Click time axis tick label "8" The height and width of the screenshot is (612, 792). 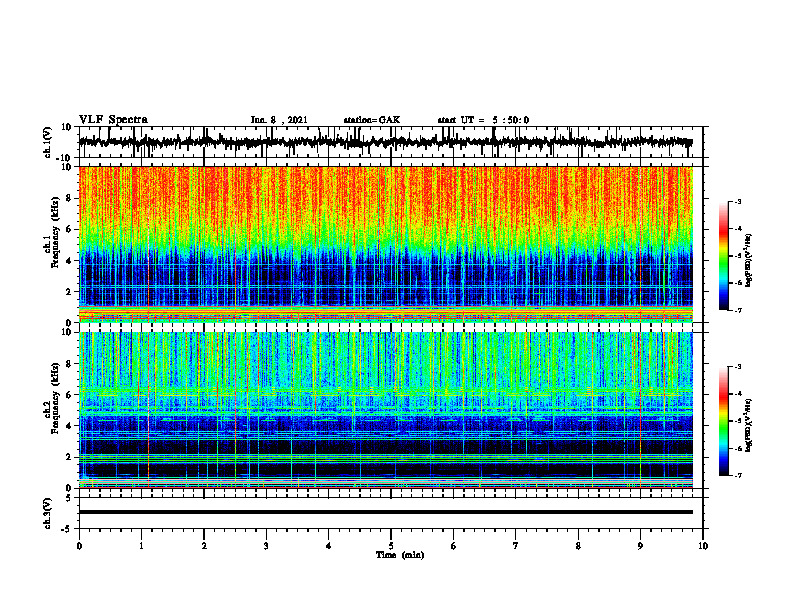578,546
